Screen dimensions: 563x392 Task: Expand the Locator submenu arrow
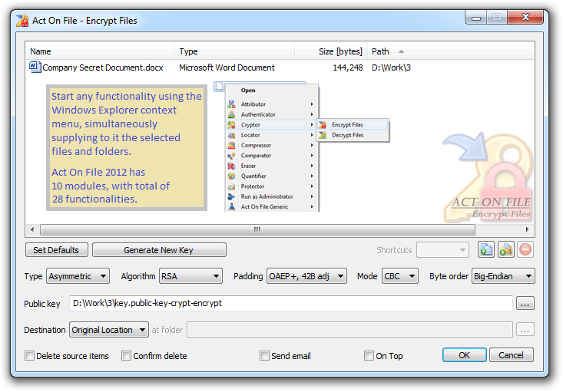[x=312, y=135]
